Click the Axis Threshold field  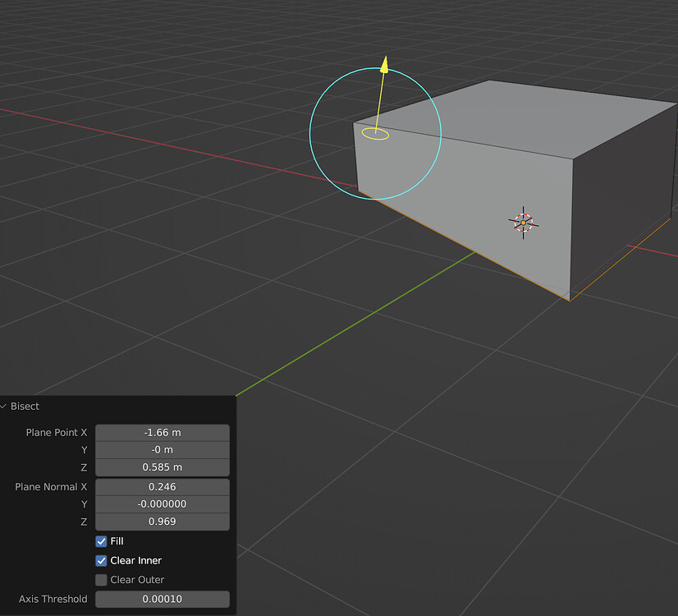click(162, 599)
